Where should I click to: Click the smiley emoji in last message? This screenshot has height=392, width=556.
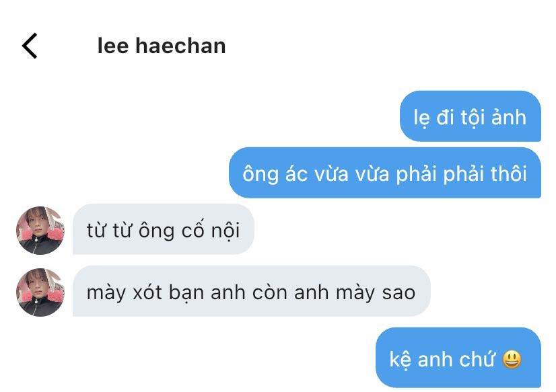click(512, 360)
